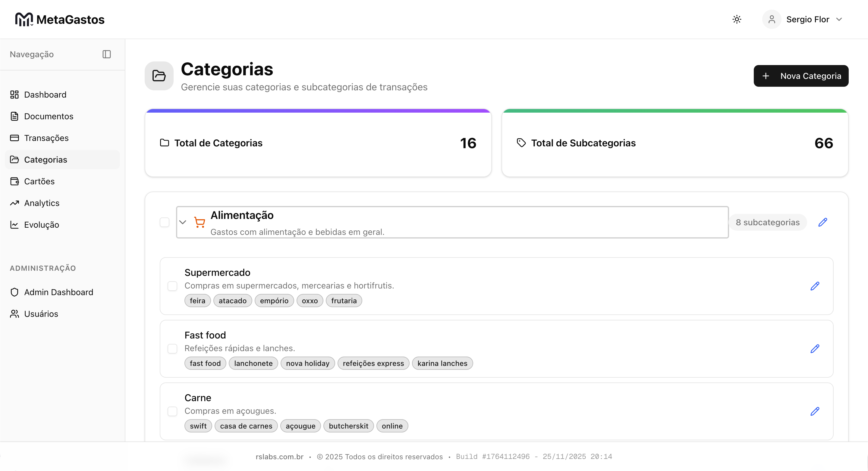Go to Analytics in sidebar
The width and height of the screenshot is (868, 471).
[42, 203]
